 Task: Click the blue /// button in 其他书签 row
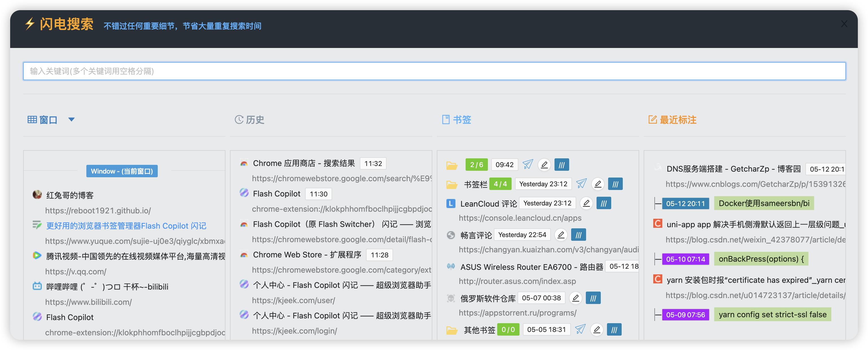point(614,329)
